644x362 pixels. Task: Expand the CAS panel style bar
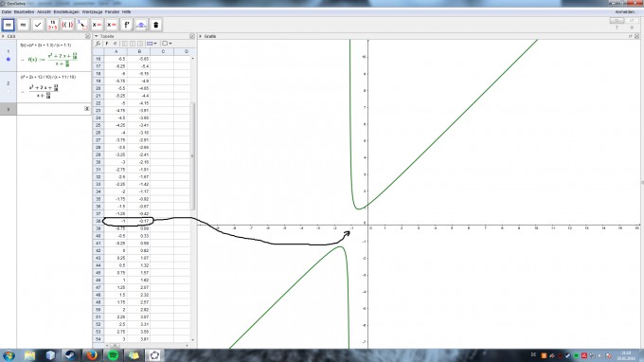click(x=3, y=36)
